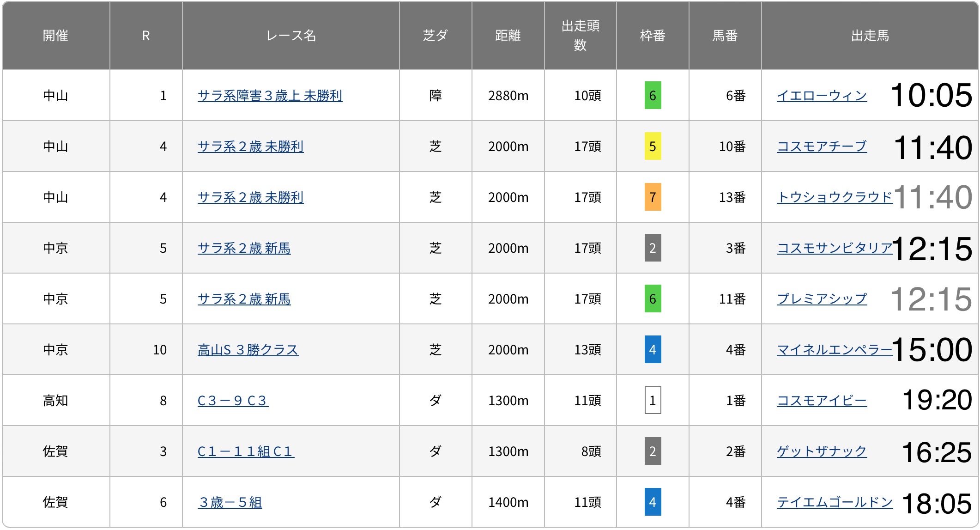Open horse イエローウィン details
The height and width of the screenshot is (530, 980).
pos(822,96)
